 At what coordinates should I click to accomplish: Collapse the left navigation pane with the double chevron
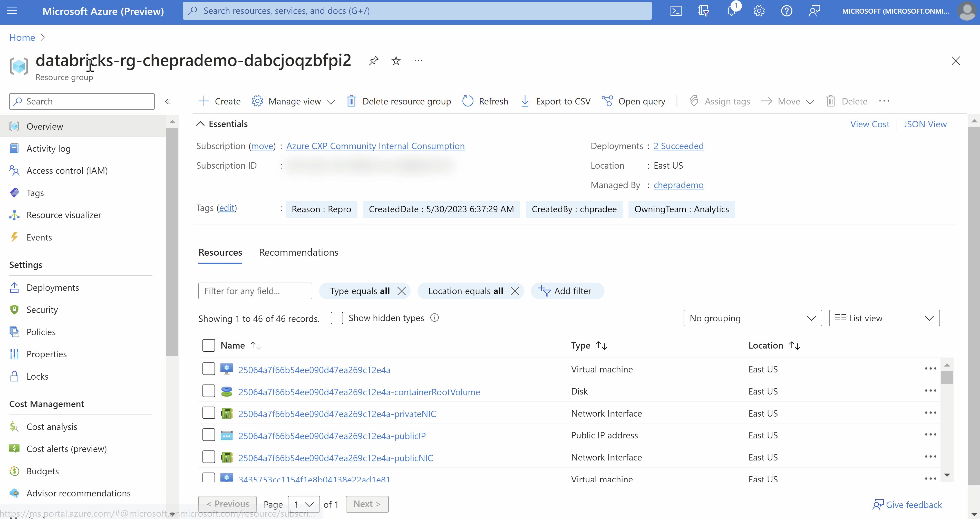[x=168, y=102]
